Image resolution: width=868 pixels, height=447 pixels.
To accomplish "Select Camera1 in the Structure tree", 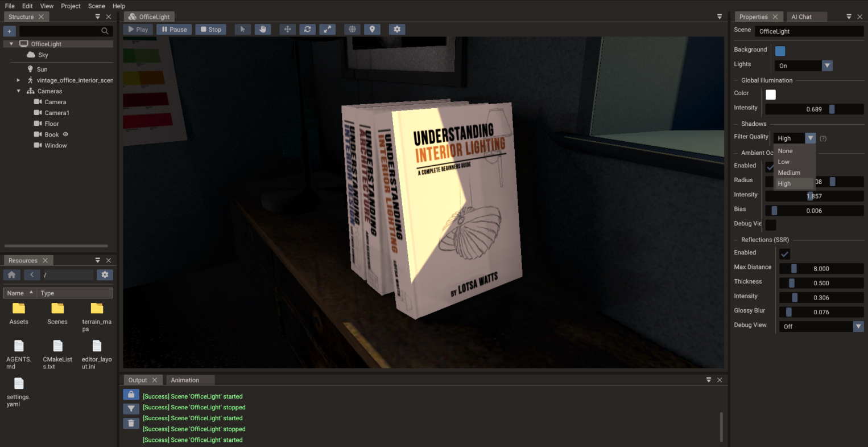I will coord(57,113).
